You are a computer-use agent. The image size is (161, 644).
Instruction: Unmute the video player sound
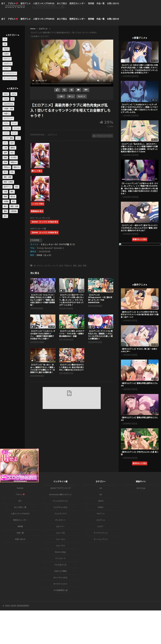click(x=98, y=81)
